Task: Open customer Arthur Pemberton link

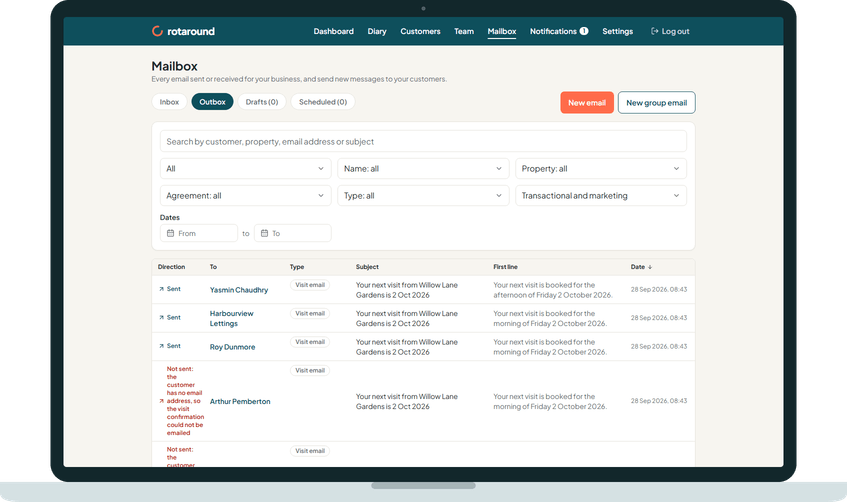Action: 240,401
